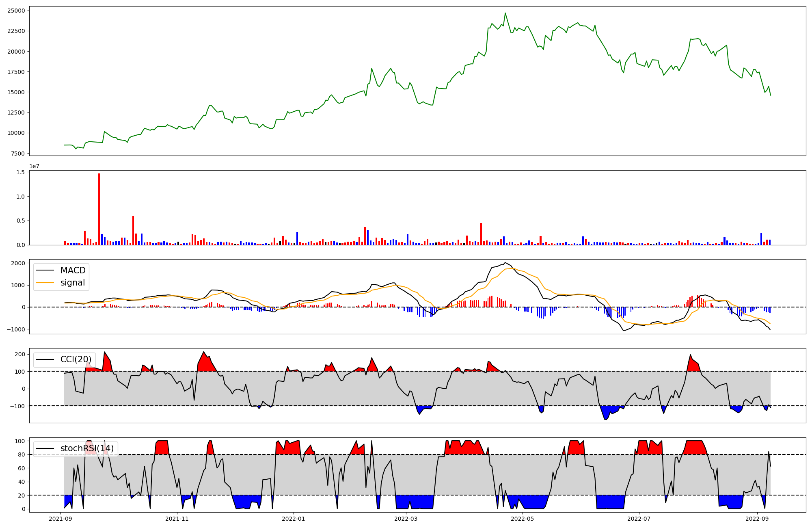Click the 2000 tick on MACD axis
Screen dimensions: 812x528
tap(18, 263)
